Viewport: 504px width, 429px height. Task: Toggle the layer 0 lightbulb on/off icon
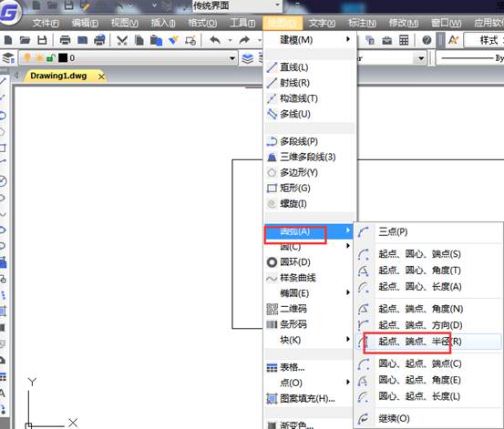pos(27,58)
